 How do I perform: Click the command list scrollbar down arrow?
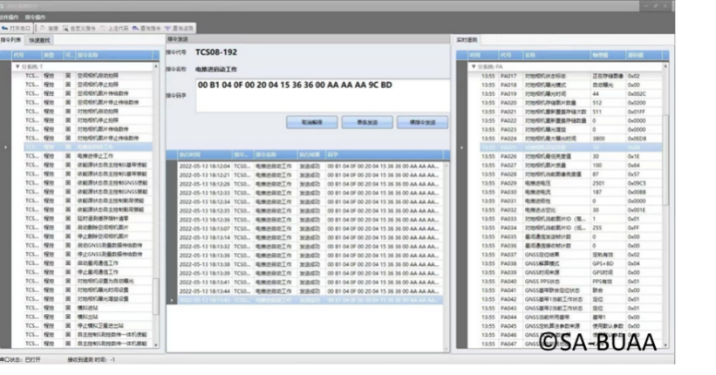point(156,345)
